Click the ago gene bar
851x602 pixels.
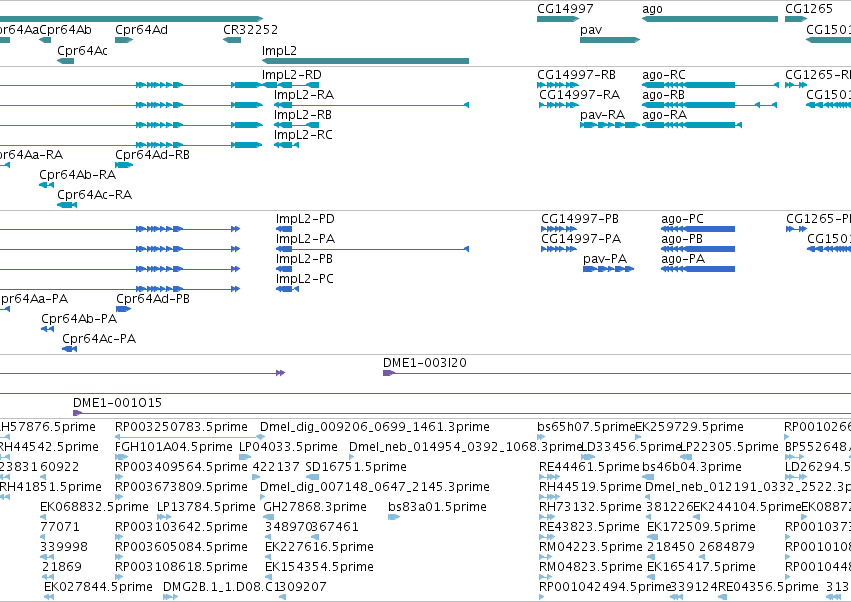click(710, 19)
